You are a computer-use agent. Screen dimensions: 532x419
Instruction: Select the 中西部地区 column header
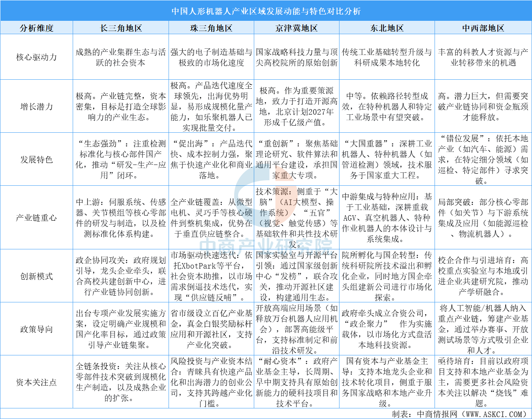click(x=483, y=28)
